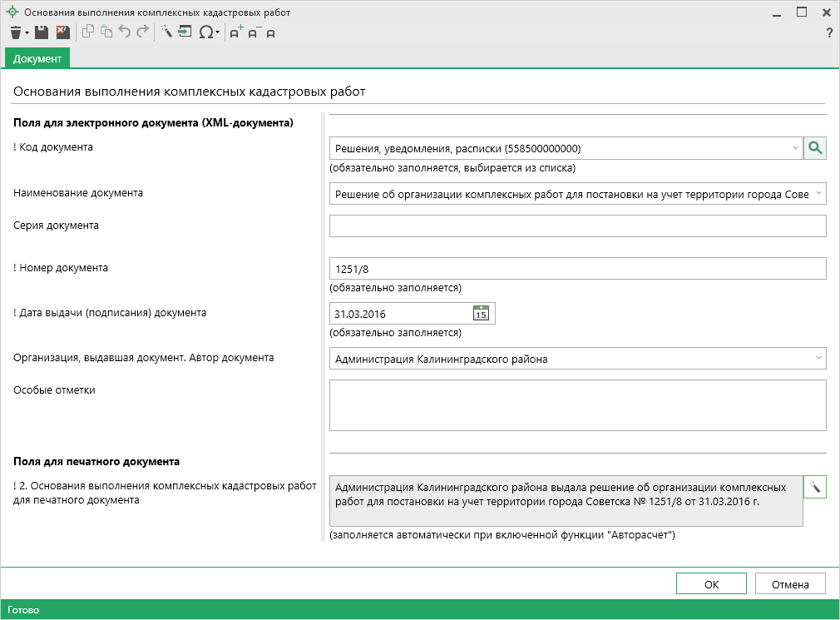Expand the issuing organization dropdown

point(818,359)
